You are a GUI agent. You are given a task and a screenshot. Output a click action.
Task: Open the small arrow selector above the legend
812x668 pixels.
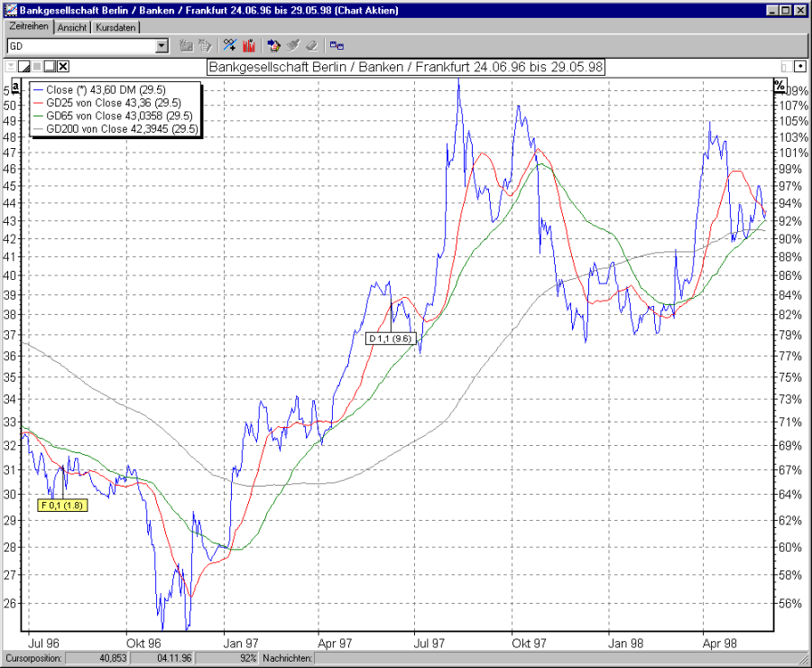[x=11, y=66]
